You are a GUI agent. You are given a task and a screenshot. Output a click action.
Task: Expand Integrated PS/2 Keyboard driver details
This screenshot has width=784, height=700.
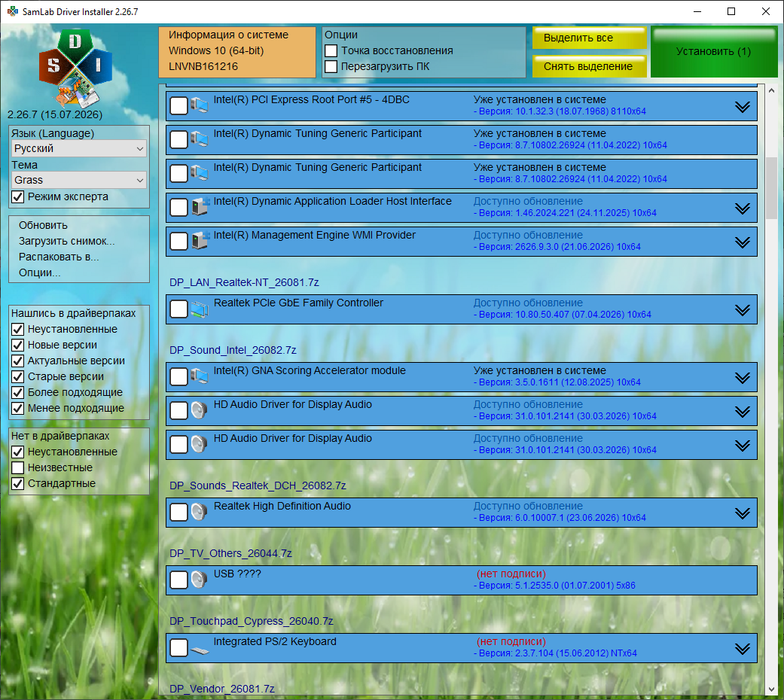743,649
